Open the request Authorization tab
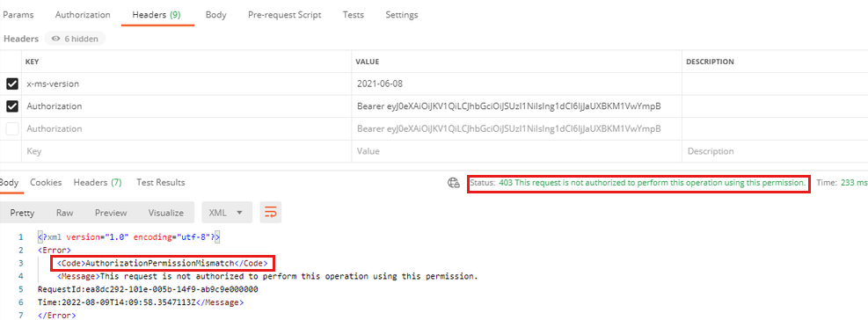868x320 pixels. click(83, 15)
